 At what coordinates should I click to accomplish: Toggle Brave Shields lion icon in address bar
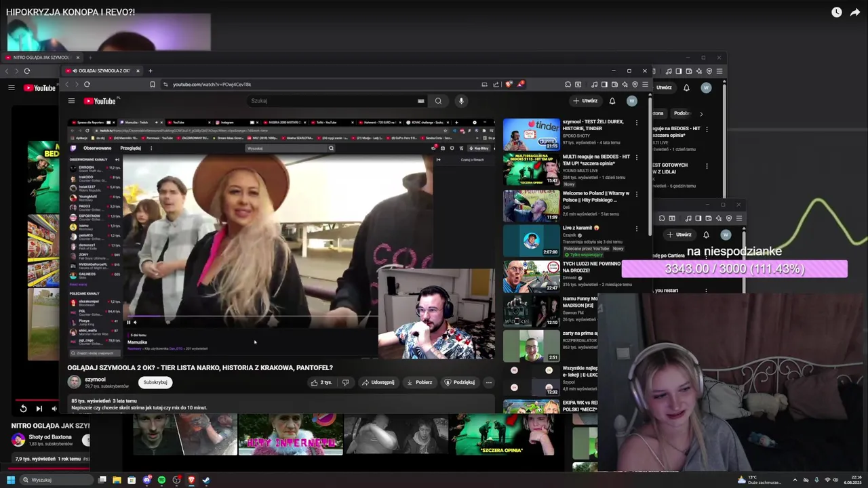[509, 84]
